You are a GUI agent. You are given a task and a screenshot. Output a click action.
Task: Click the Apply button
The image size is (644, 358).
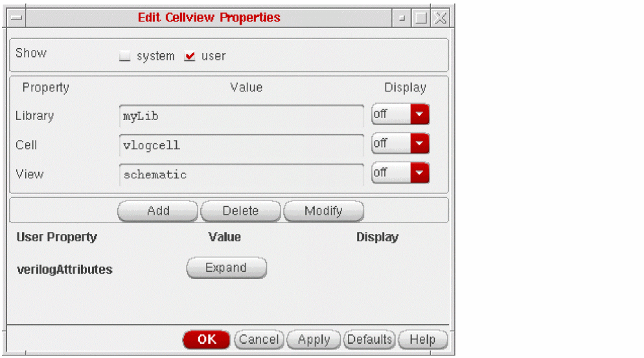(x=314, y=340)
